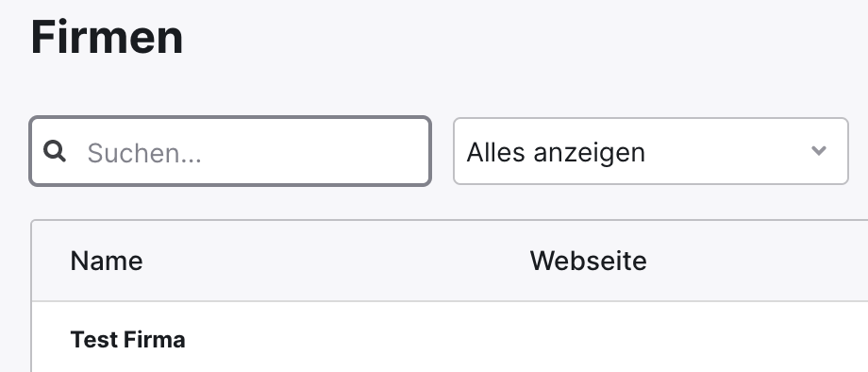
Task: Click the Name header in the company table
Action: click(x=107, y=261)
